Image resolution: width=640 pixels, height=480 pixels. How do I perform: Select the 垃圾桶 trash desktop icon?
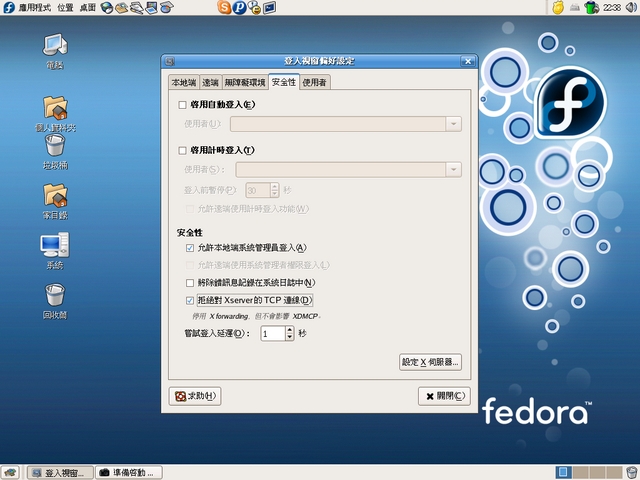point(55,152)
